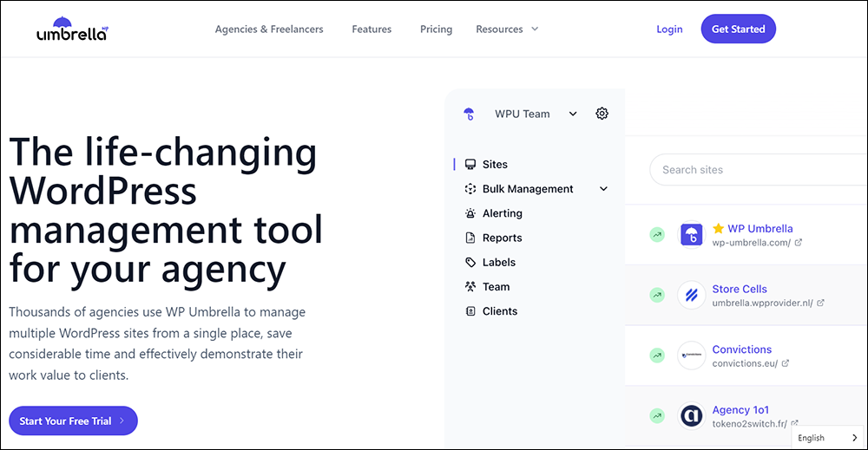Select Clients in the sidebar
The width and height of the screenshot is (868, 450).
coord(500,311)
